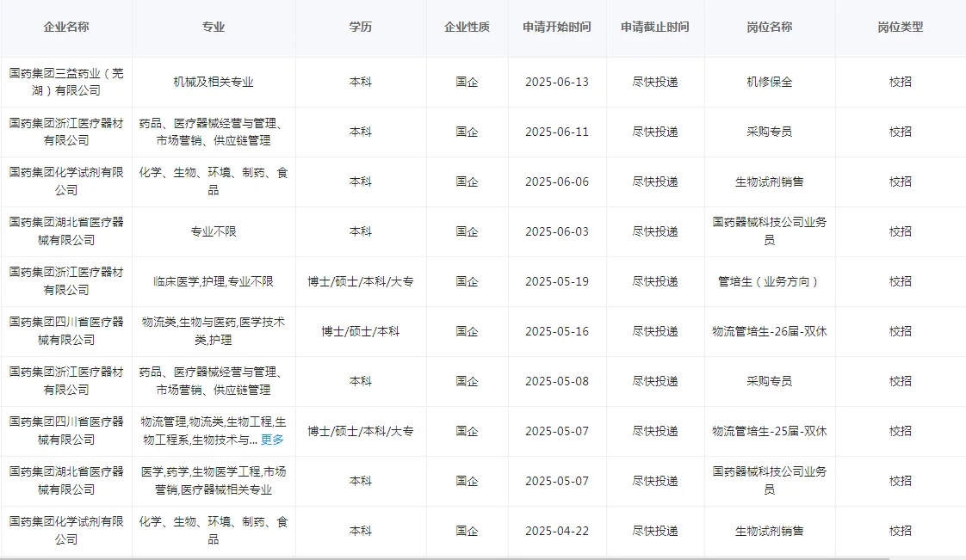Image resolution: width=966 pixels, height=560 pixels.
Task: Click 尽快投递 in 物流管培生-25届-双休 row
Action: (655, 431)
